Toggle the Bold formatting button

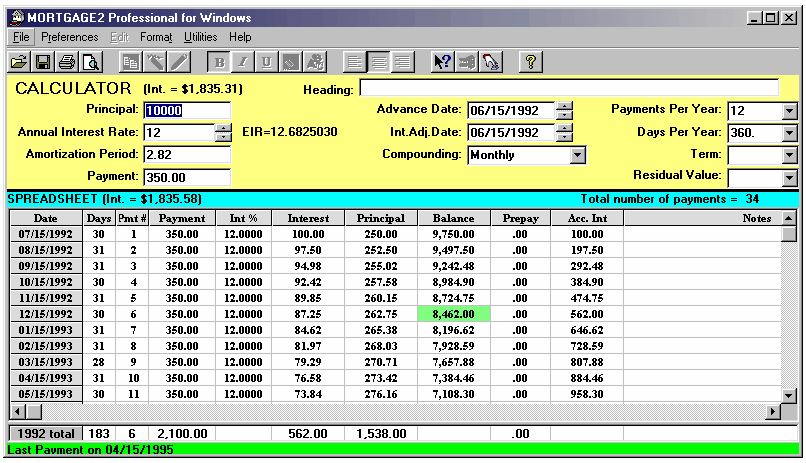click(x=220, y=62)
